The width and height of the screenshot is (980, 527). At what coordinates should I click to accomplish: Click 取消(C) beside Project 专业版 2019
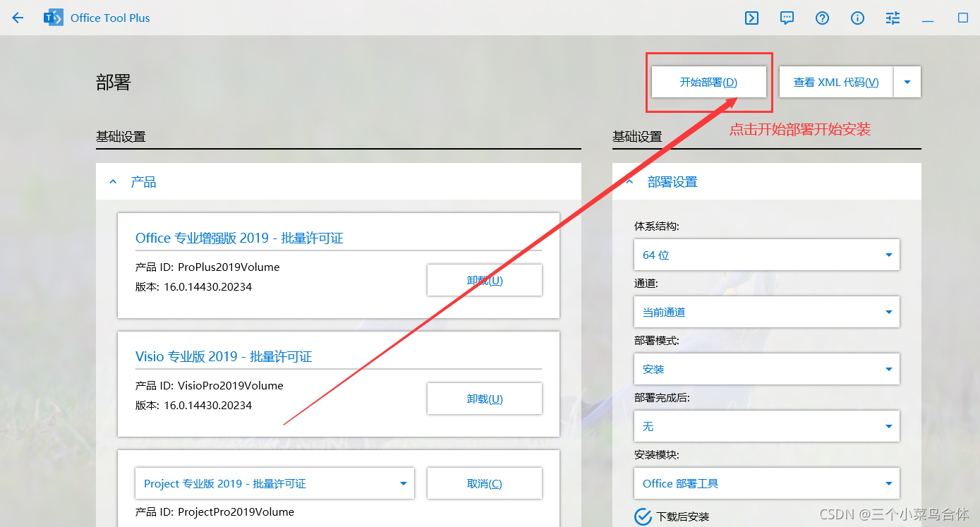point(485,483)
